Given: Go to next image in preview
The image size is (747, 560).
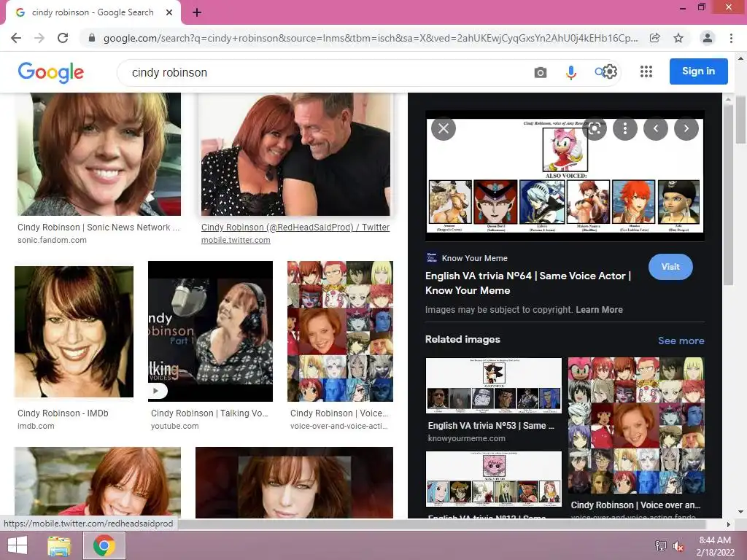Looking at the screenshot, I should click(686, 128).
